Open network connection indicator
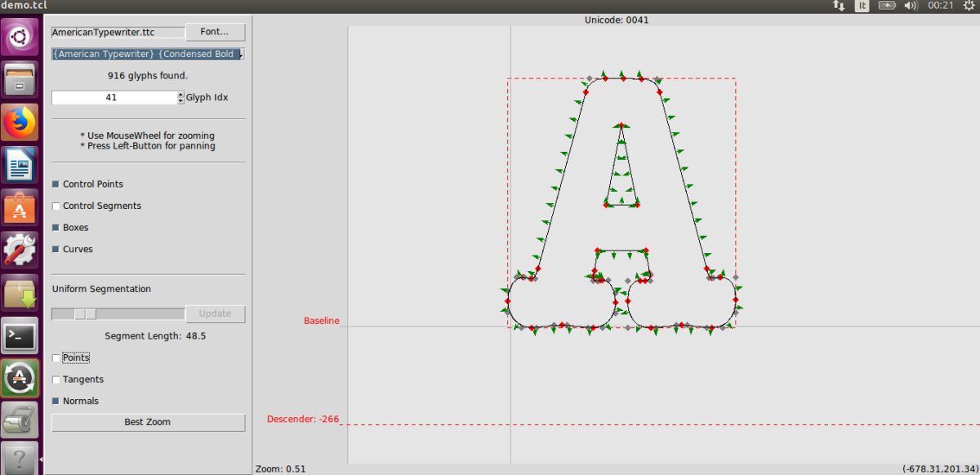Screen dimensions: 980x475 [x=838, y=5]
